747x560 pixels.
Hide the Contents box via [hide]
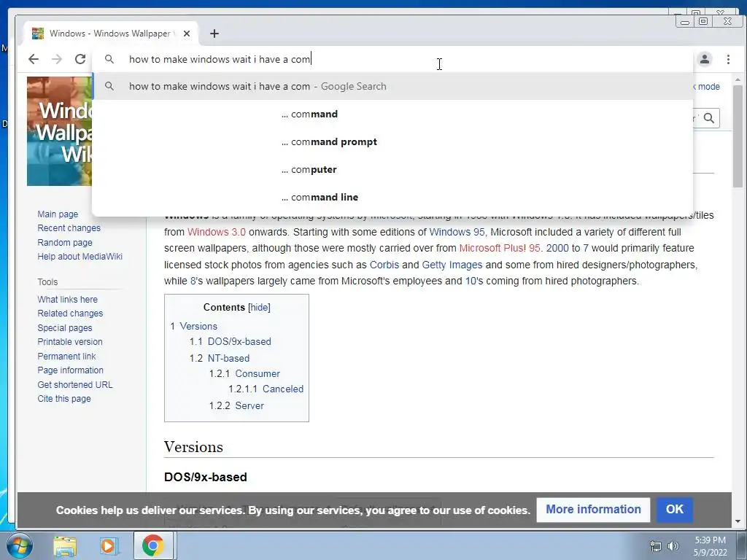tap(260, 307)
